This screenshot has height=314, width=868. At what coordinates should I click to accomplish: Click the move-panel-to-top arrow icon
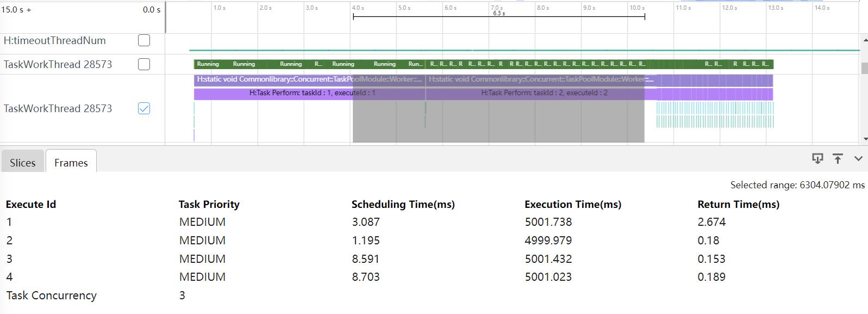(838, 158)
